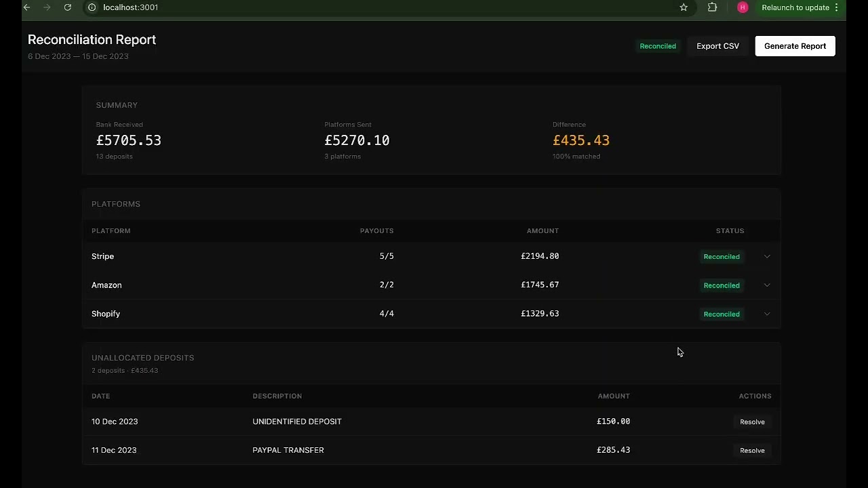Screen dimensions: 868x488
Task: Click the Stripe Reconciled status badge
Action: 722,257
